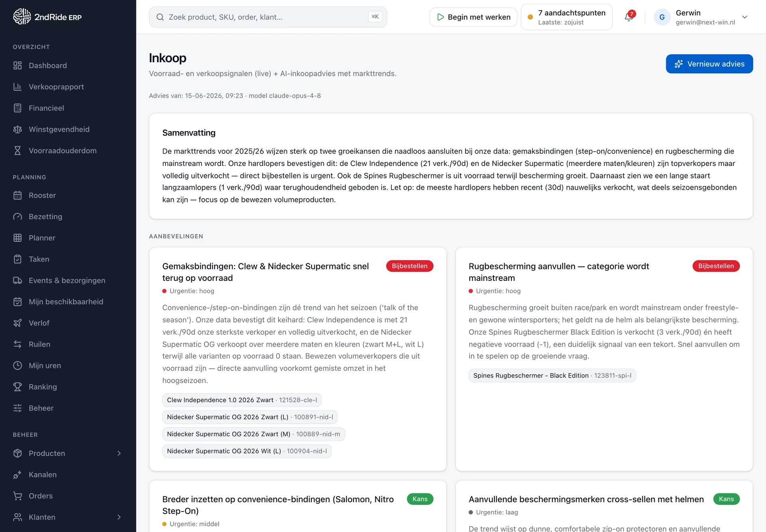Click the Verlof airplane icon
This screenshot has height=532, width=766.
[18, 323]
